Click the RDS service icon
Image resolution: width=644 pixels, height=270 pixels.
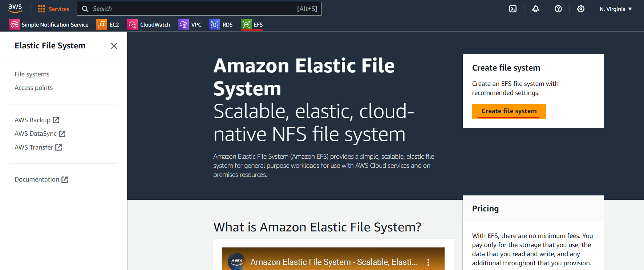[x=215, y=25]
